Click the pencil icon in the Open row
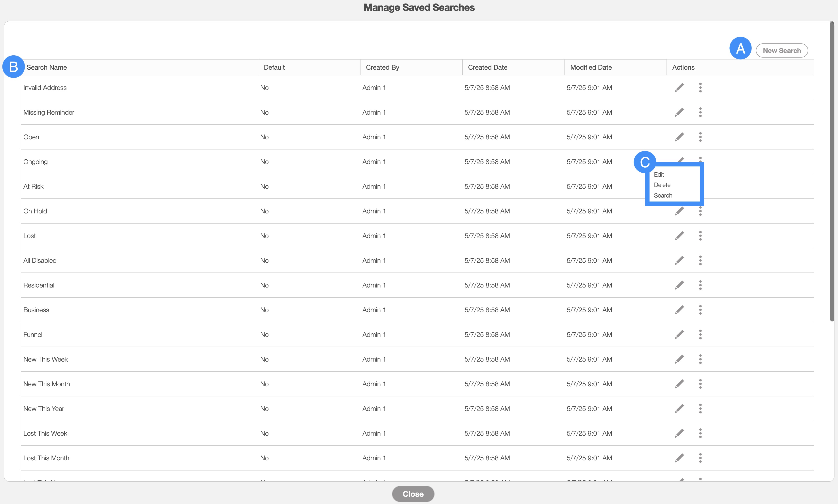Screen dimensions: 838x504 pyautogui.click(x=679, y=137)
